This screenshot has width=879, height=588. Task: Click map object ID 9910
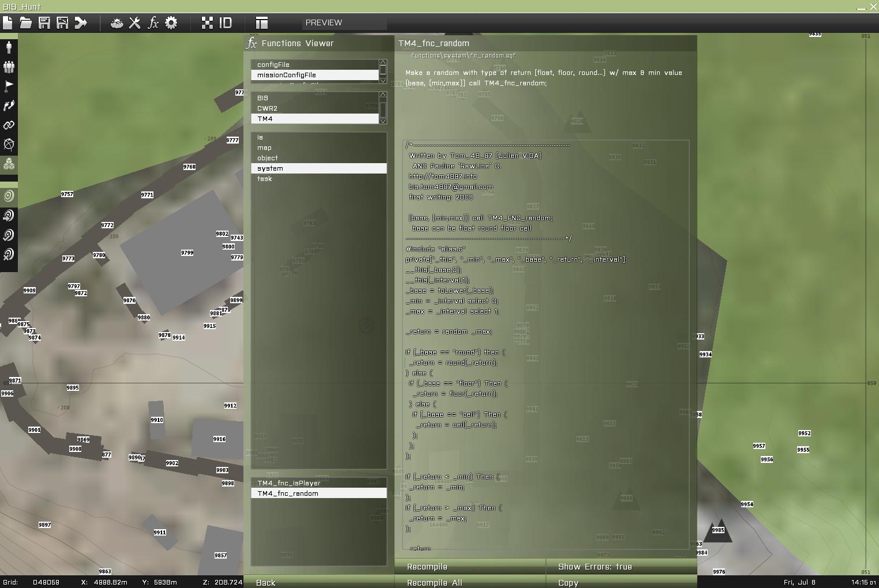point(157,420)
